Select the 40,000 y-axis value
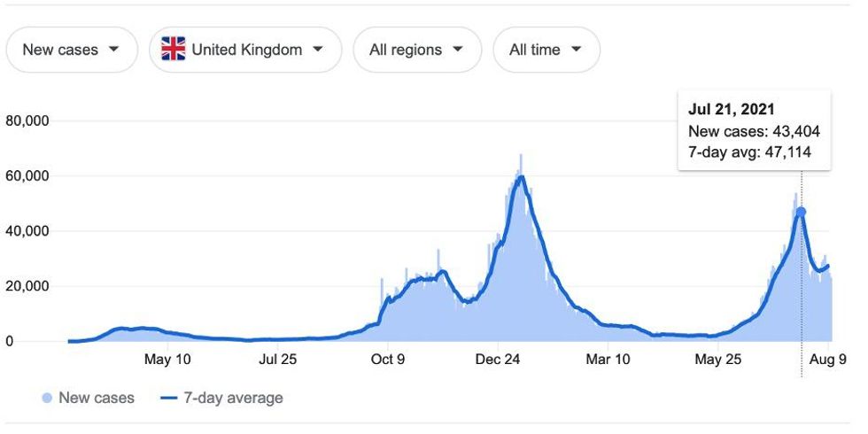This screenshot has width=868, height=434. [x=28, y=231]
